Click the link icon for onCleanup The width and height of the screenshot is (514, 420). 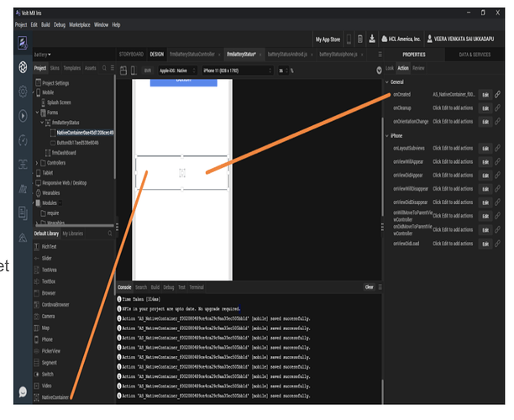pyautogui.click(x=497, y=108)
